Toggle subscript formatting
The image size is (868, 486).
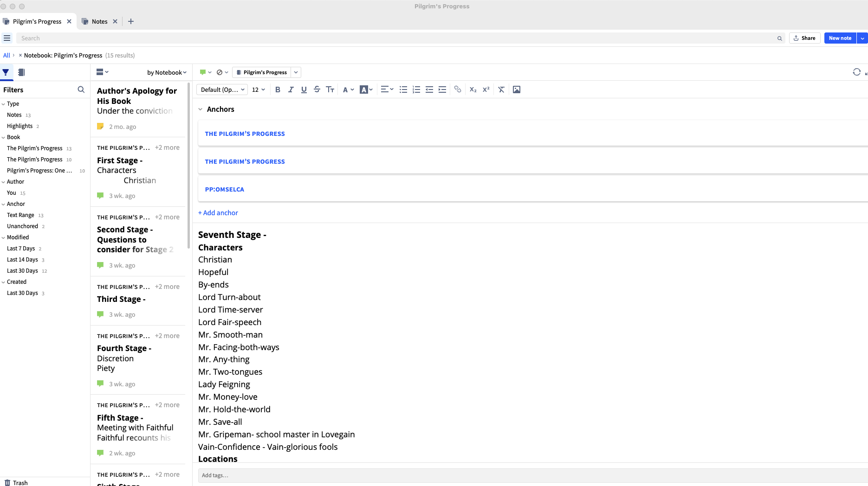coord(473,90)
